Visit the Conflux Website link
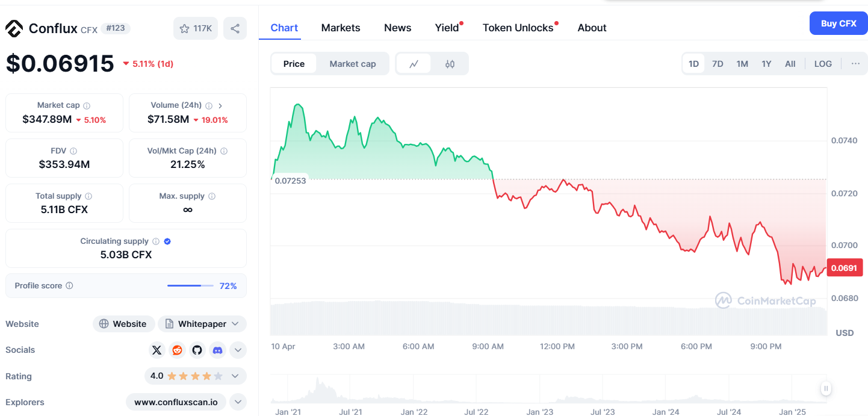The width and height of the screenshot is (868, 416). pos(123,323)
